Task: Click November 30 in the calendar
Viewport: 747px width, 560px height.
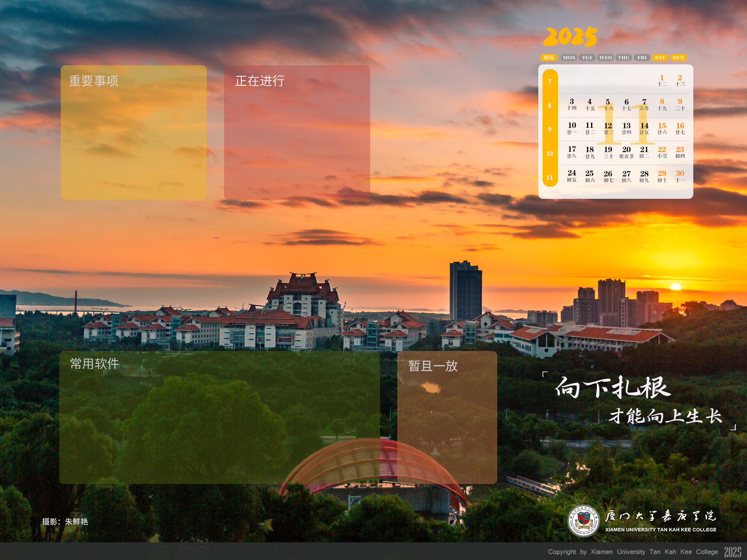Action: pyautogui.click(x=680, y=176)
